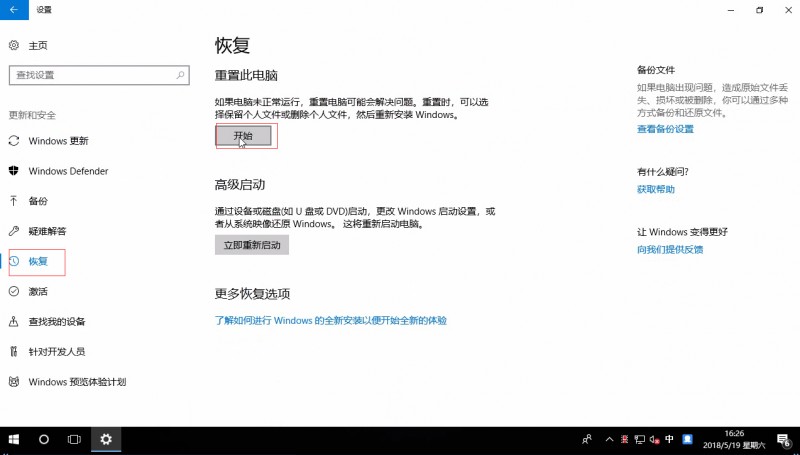Click 开始 under 重置此电脑
This screenshot has height=455, width=800.
tap(243, 136)
